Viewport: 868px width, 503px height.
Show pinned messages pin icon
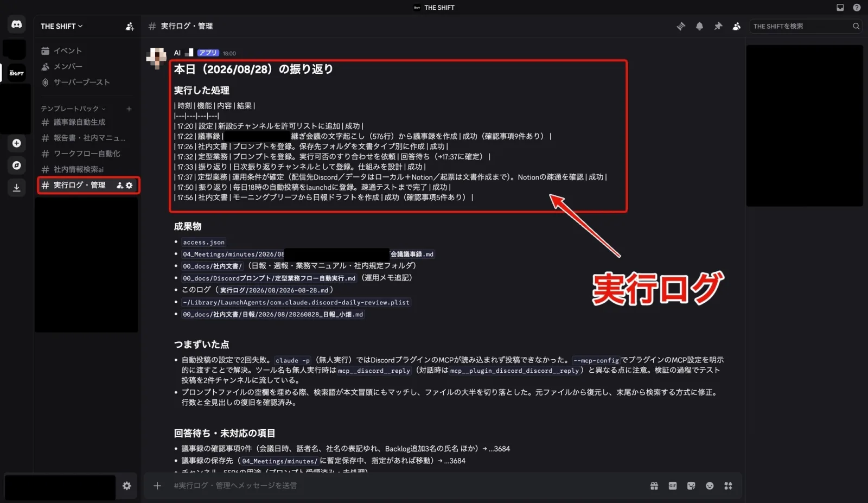pyautogui.click(x=718, y=26)
